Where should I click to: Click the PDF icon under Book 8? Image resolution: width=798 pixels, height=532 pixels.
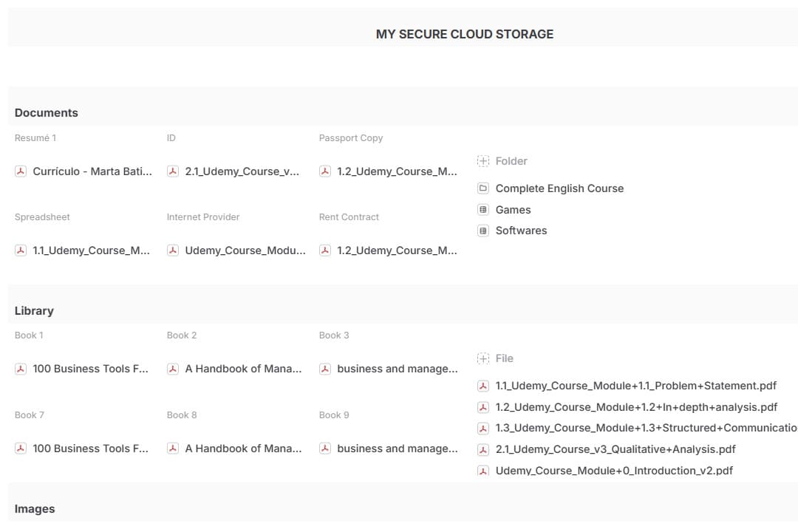[173, 449]
